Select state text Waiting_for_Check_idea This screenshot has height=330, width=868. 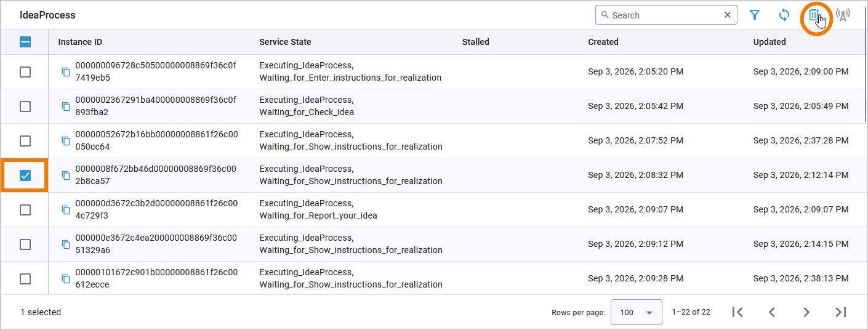[307, 112]
